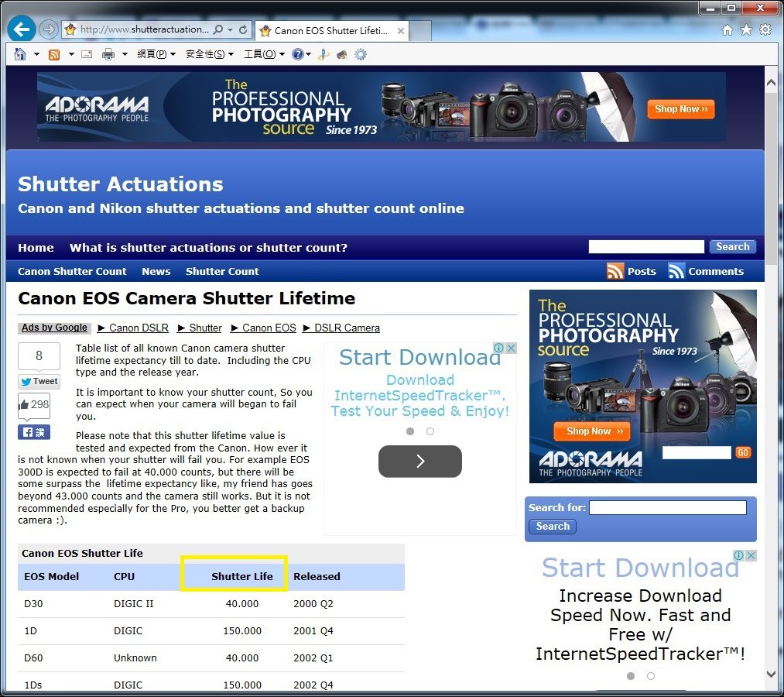The image size is (784, 697).
Task: Open the 工具(O) tools menu
Action: coord(264,54)
